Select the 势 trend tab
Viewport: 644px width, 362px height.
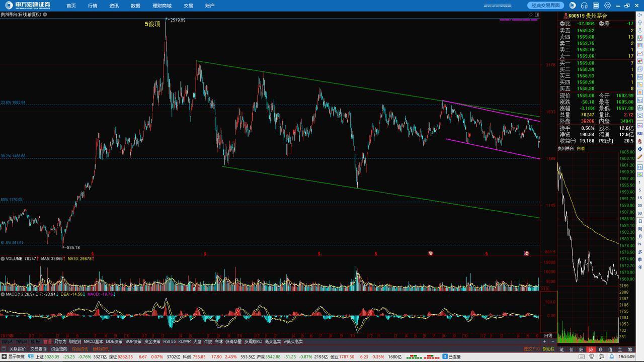click(591, 349)
